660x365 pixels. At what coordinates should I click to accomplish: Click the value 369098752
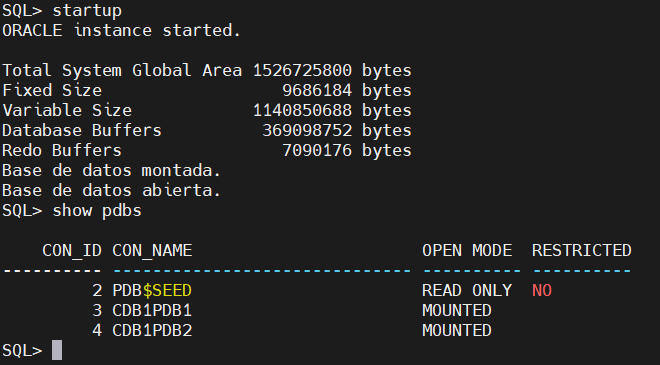click(307, 131)
